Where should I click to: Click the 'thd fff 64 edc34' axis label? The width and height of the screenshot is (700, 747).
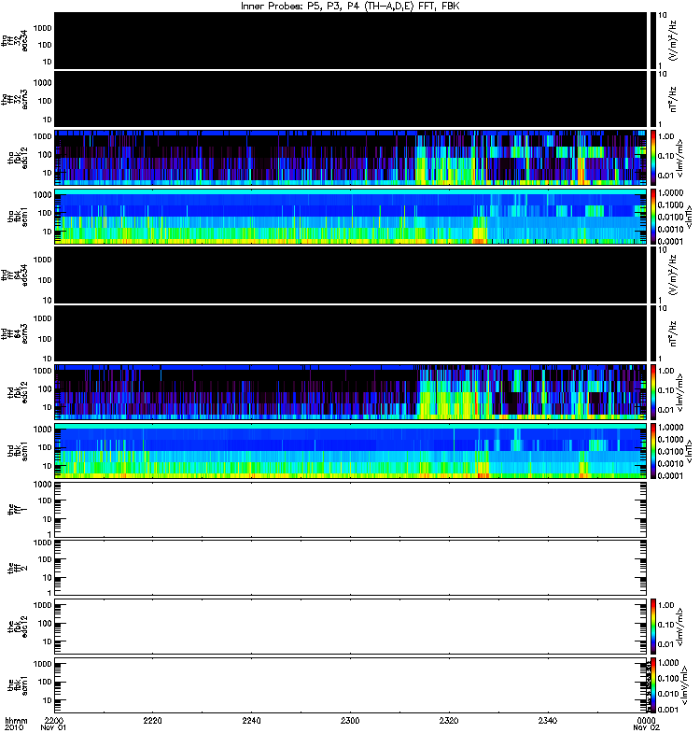15,275
